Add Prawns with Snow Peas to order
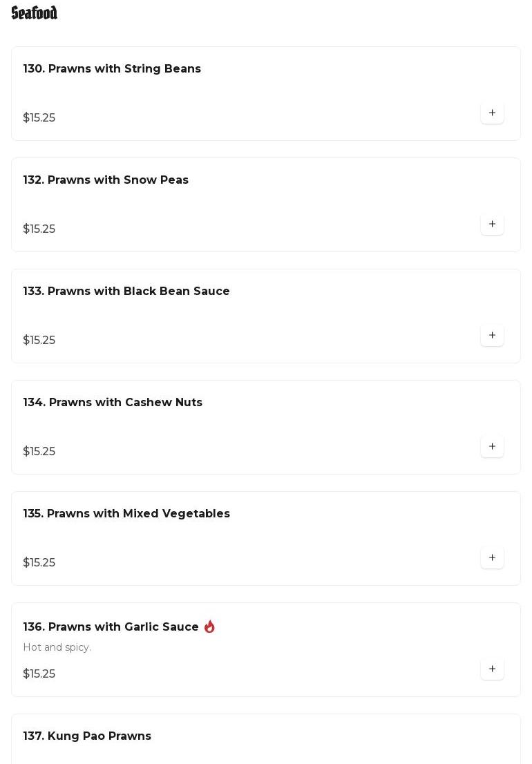532x764 pixels. [x=492, y=225]
